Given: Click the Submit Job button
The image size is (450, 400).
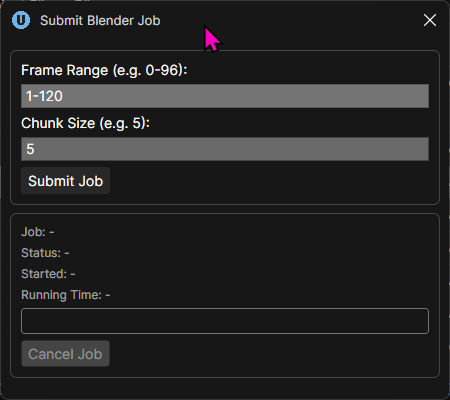Looking at the screenshot, I should pos(65,181).
